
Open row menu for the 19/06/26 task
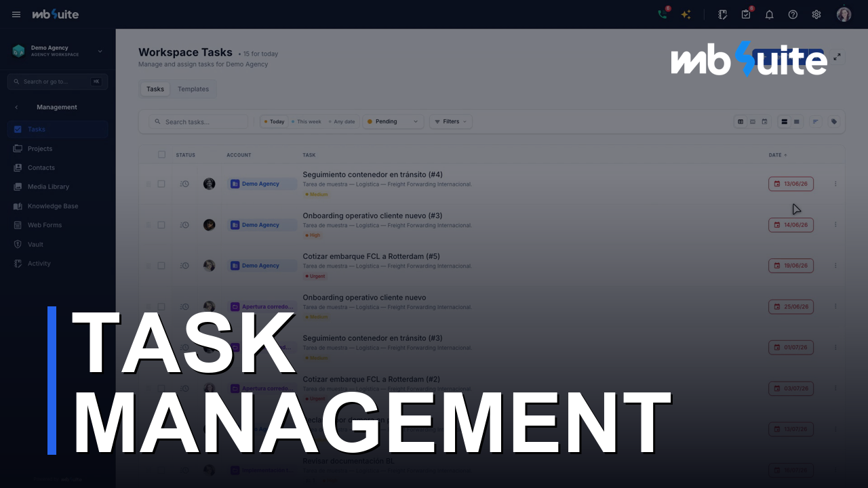pos(835,266)
